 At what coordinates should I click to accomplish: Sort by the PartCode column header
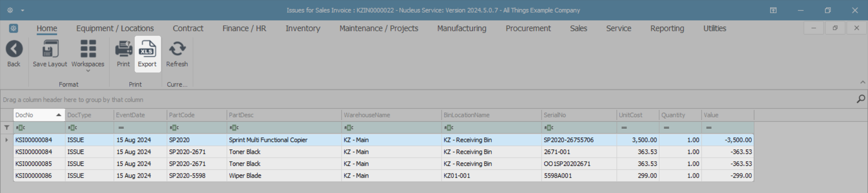(x=196, y=115)
